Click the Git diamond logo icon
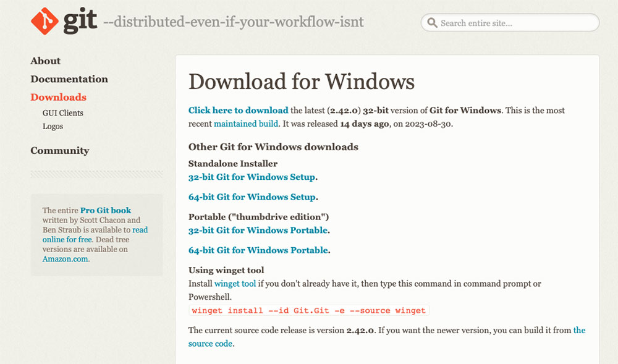Image resolution: width=618 pixels, height=364 pixels. (44, 21)
